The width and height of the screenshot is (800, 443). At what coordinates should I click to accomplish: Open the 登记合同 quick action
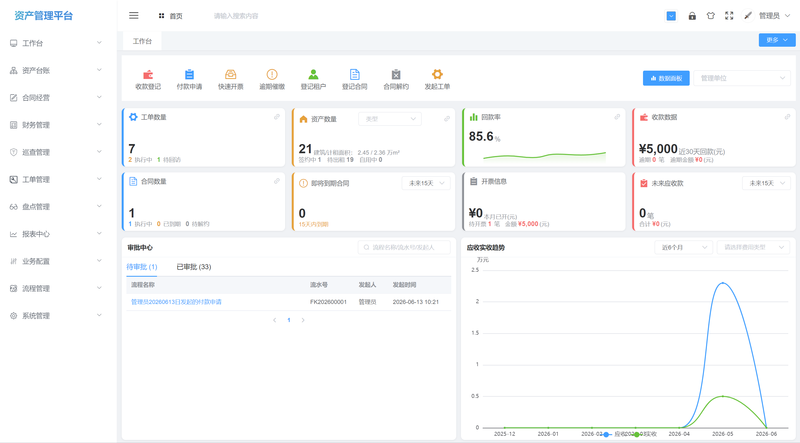[355, 80]
